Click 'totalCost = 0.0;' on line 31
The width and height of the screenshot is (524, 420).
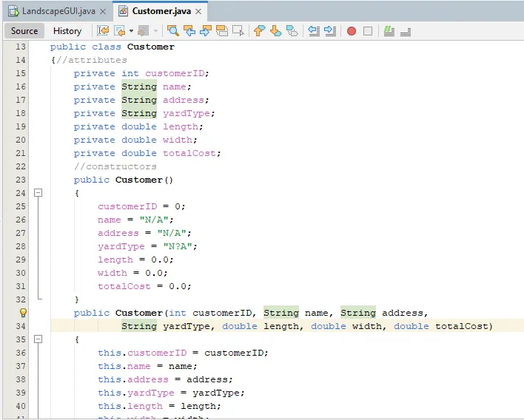(x=144, y=286)
